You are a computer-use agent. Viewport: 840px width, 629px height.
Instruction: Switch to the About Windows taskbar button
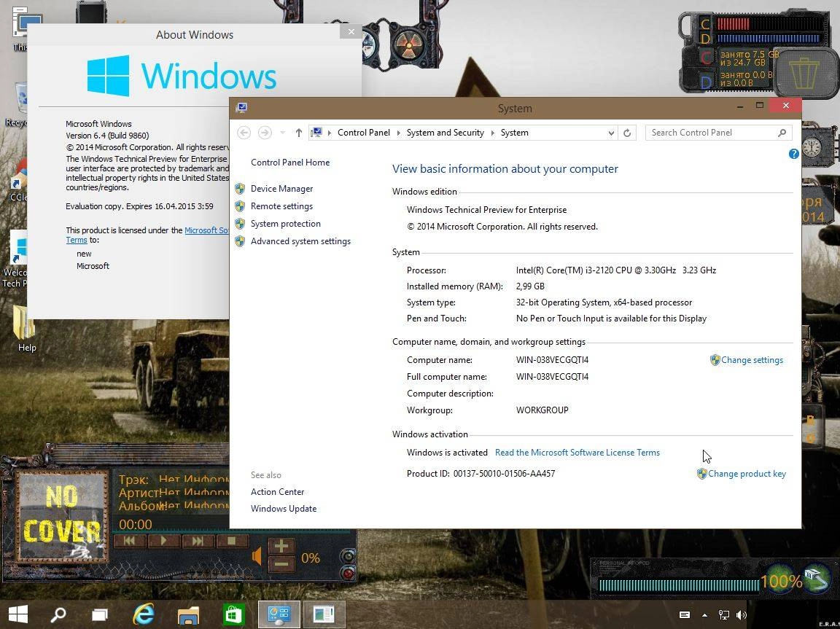[324, 614]
